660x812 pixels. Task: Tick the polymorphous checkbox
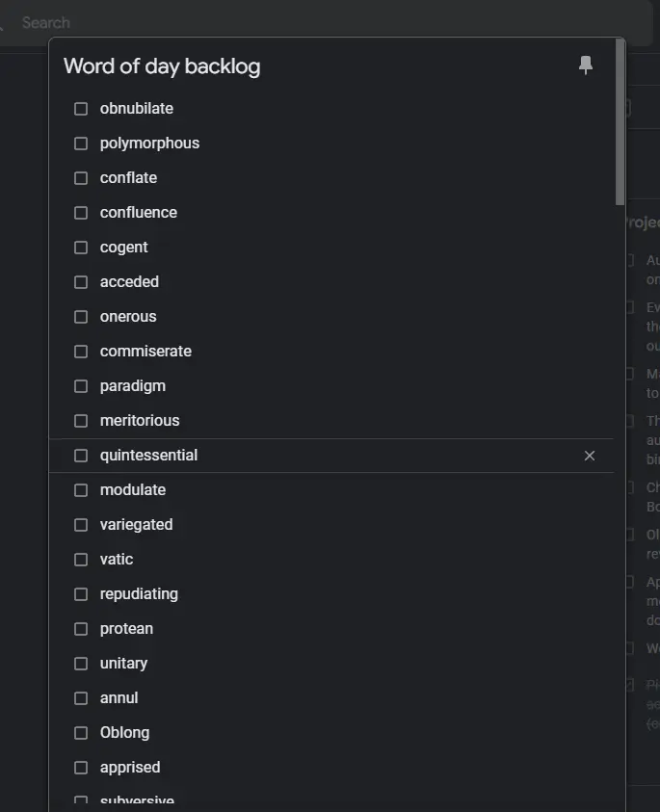[x=81, y=144]
